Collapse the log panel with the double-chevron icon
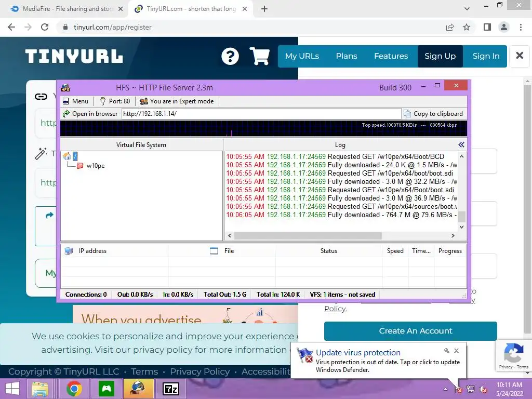Screen dimensions: 532x399 (461, 145)
